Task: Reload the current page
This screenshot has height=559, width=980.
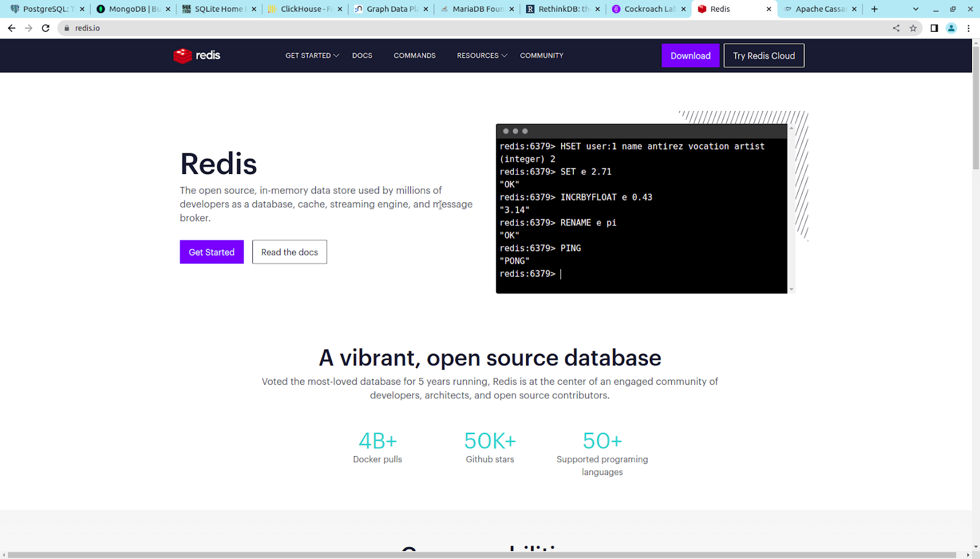Action: (46, 28)
